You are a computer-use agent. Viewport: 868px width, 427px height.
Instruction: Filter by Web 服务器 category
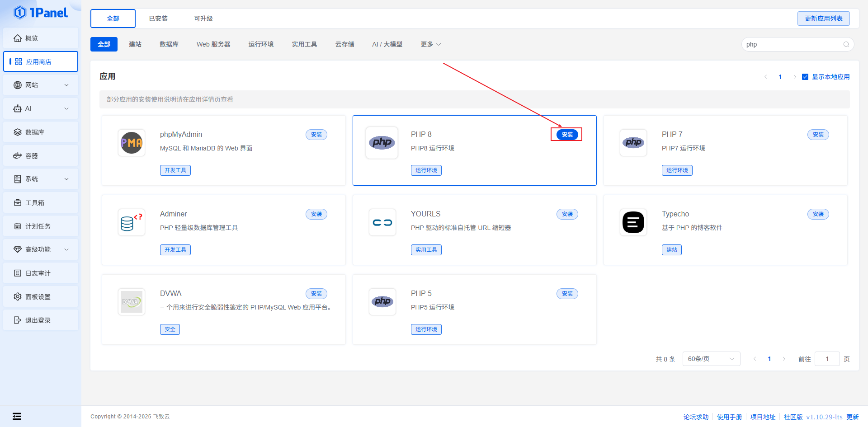(213, 44)
